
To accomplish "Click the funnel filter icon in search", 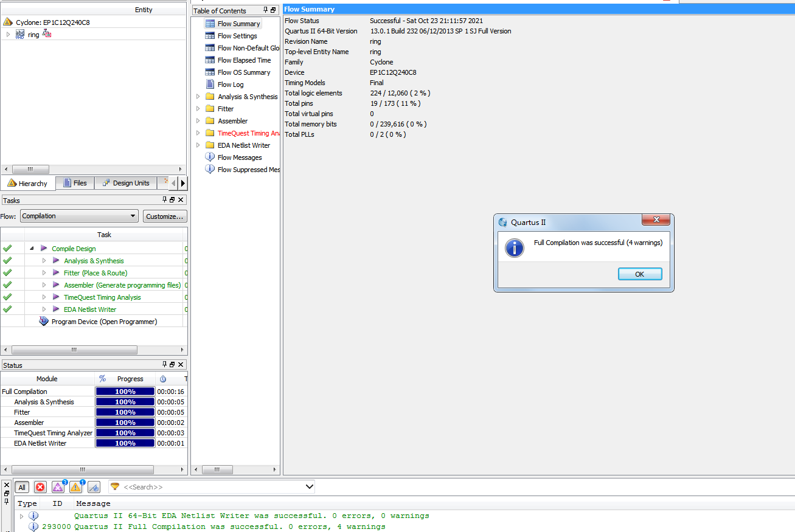I will tap(115, 487).
